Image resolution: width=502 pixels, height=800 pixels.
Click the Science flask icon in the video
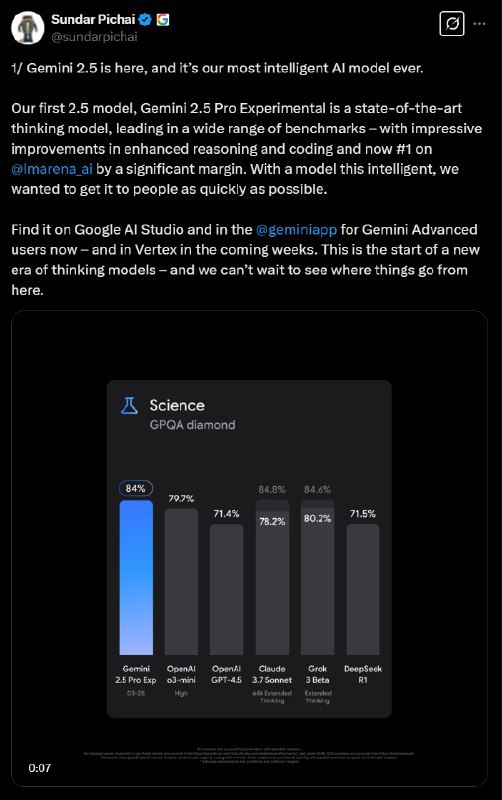point(129,406)
